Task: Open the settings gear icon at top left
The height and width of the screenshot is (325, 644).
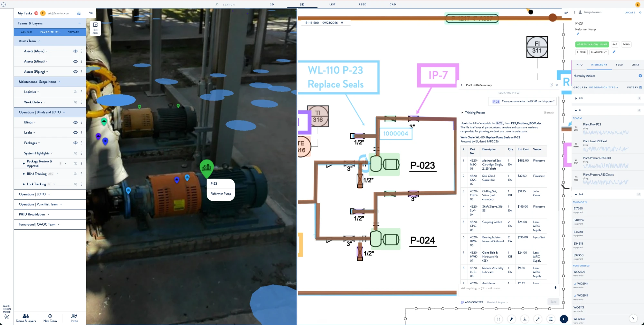Action: coord(4,5)
